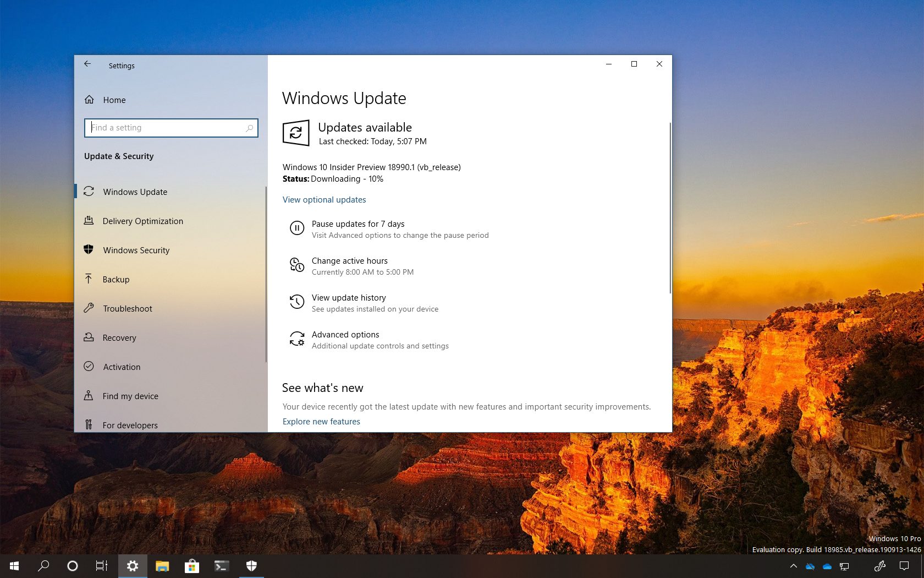Screen dimensions: 924x578
Task: Open Task View on the taskbar
Action: 102,566
